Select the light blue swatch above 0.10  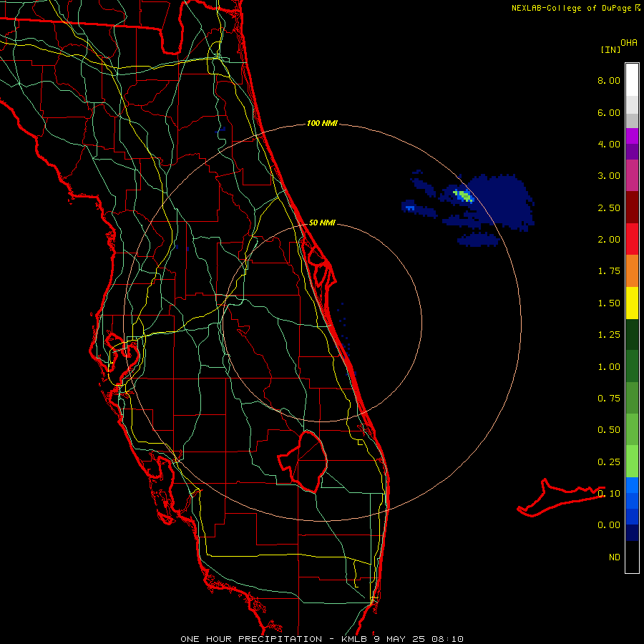point(632,485)
